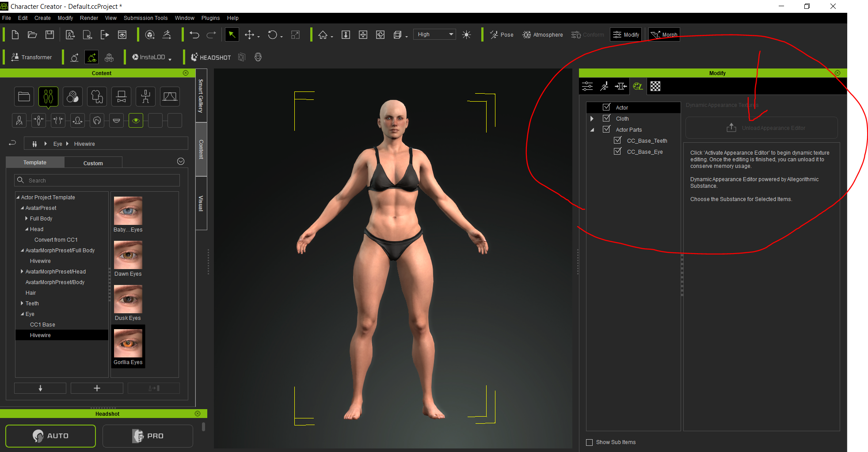
Task: Select the Eye sub-category icon
Action: [x=136, y=120]
